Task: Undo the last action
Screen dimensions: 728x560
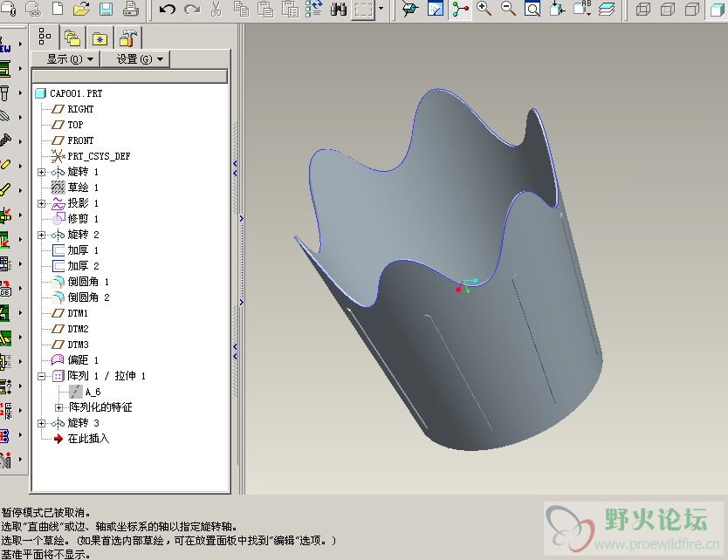Action: click(167, 9)
